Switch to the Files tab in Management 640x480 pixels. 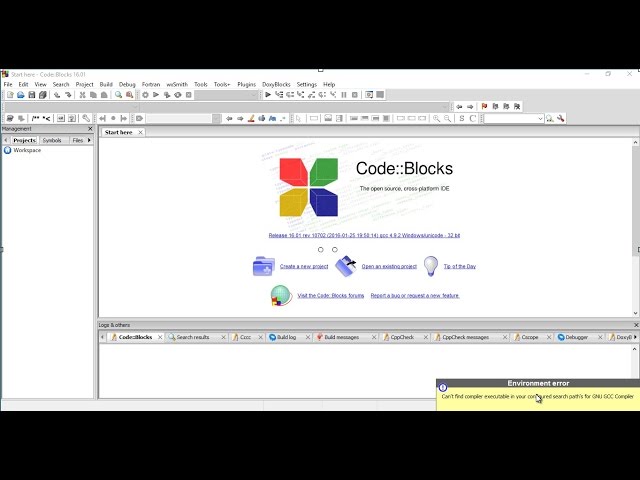click(x=78, y=140)
